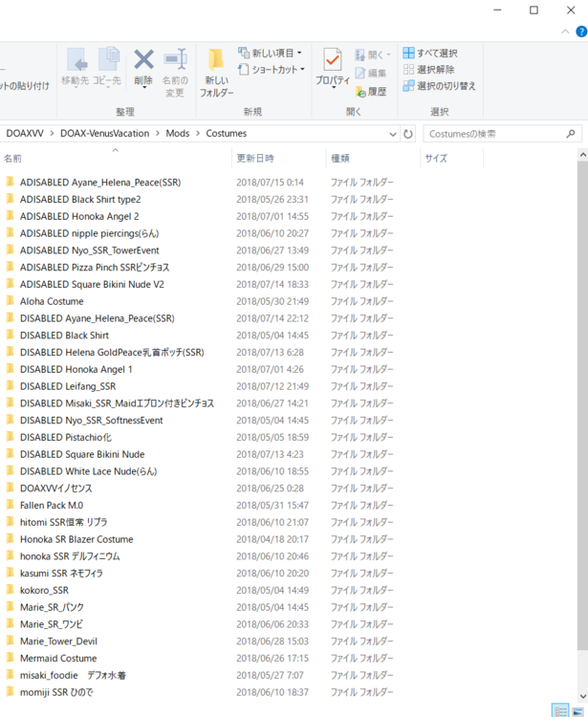Select ADISABLED Square Bikini Nude V2 folder

coord(92,285)
